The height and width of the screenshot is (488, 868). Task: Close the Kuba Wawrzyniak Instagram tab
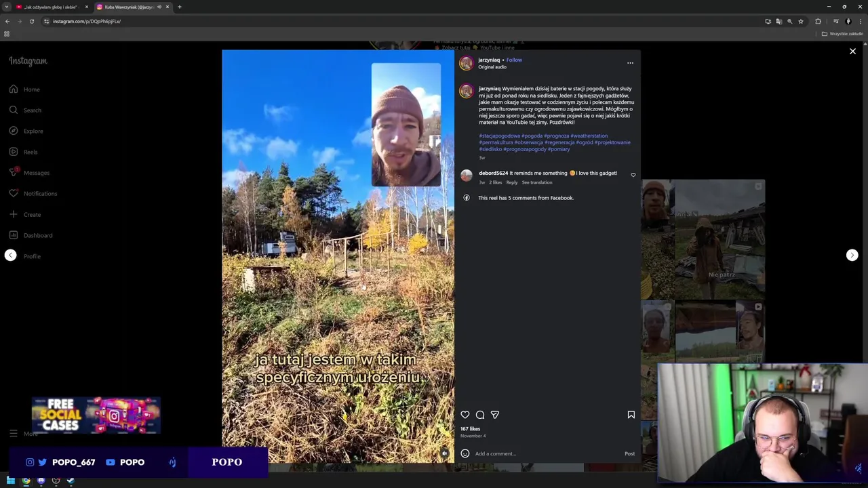(167, 7)
